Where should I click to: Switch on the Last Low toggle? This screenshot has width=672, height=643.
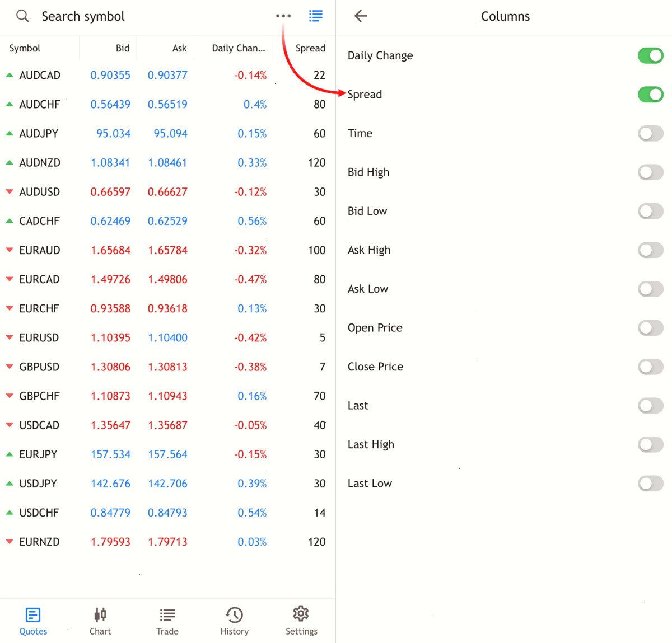651,484
